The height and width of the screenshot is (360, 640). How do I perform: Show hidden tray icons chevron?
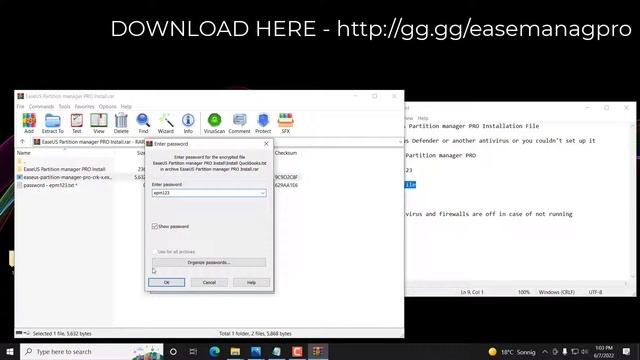click(545, 351)
